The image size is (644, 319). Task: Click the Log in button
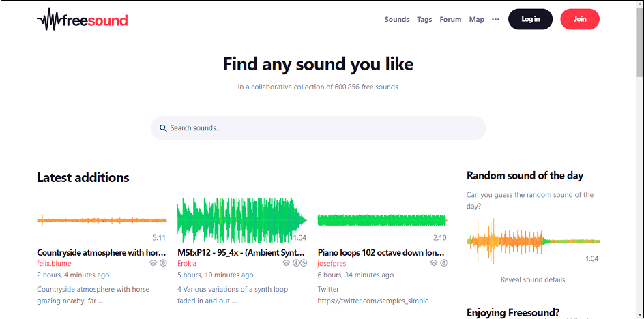coord(531,19)
